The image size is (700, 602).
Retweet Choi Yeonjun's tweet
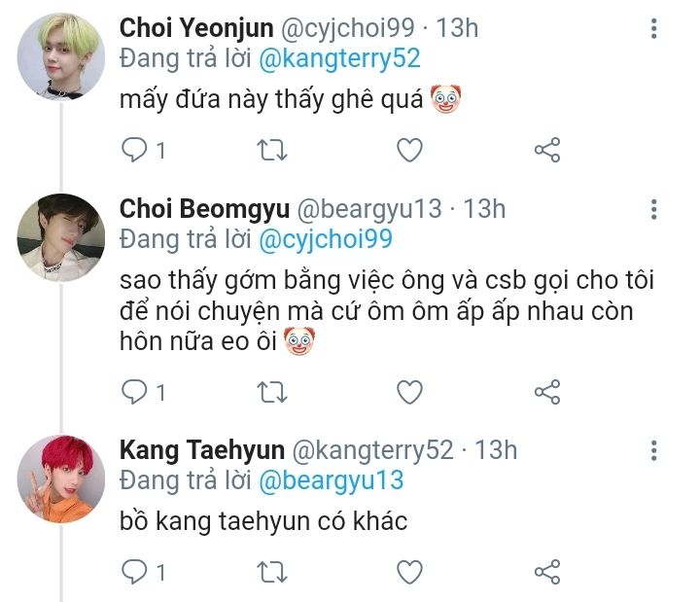[x=274, y=150]
